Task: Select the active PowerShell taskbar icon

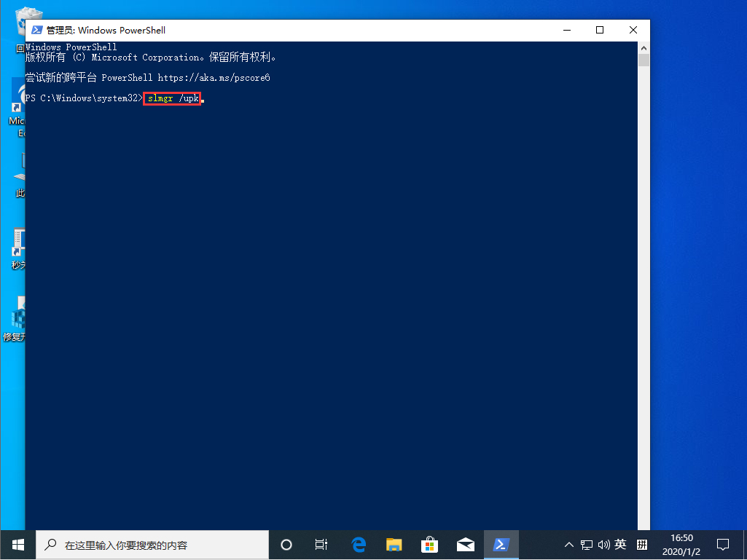Action: click(x=501, y=544)
